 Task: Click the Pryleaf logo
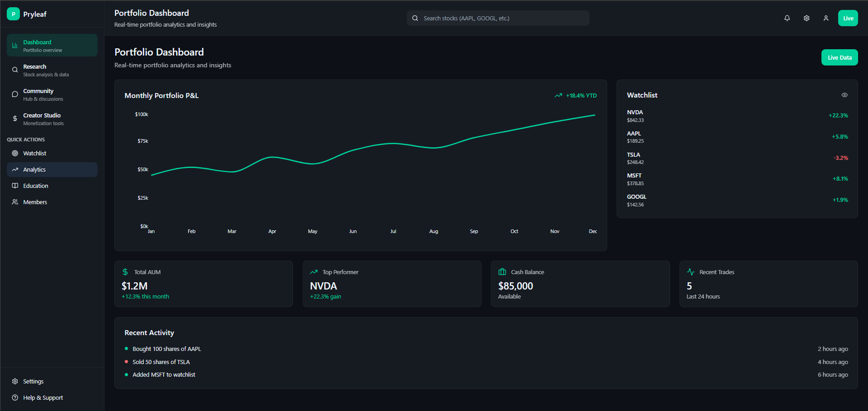coord(27,14)
